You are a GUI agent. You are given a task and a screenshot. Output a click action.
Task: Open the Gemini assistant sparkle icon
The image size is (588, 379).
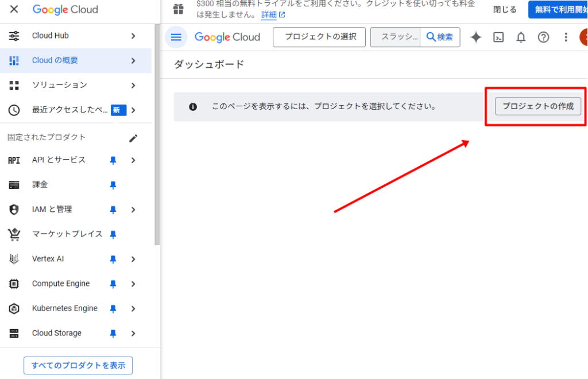point(476,37)
